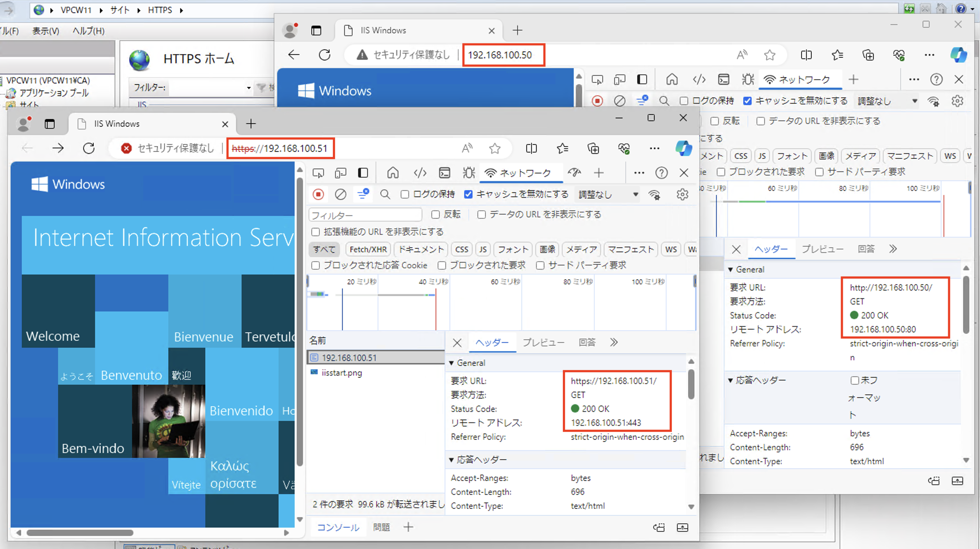The width and height of the screenshot is (980, 549).
Task: Open tab actions menu in front Edge window
Action: (50, 123)
